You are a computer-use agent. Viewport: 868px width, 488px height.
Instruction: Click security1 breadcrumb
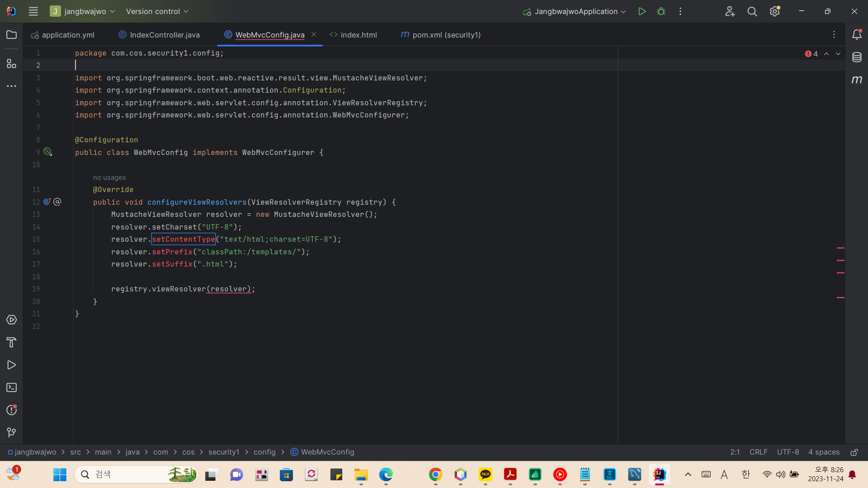pos(224,452)
